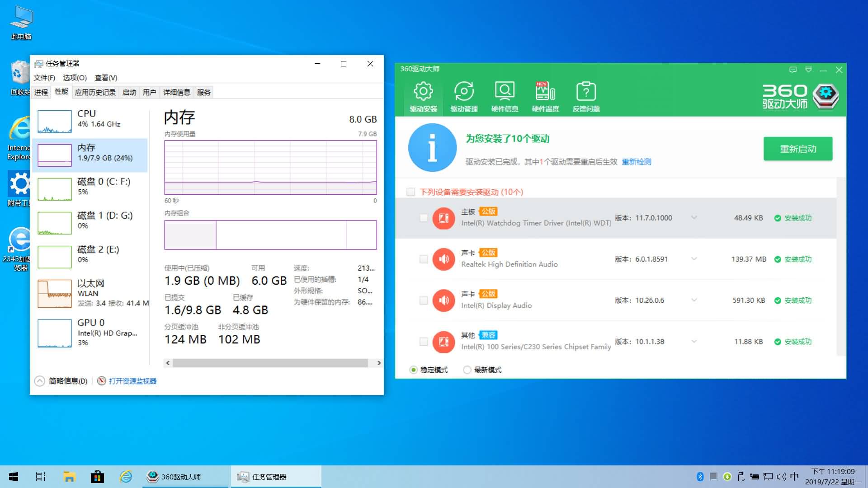Screen dimensions: 868x488
Task: Switch to the 360驱动大师 taskbar button
Action: click(x=185, y=477)
